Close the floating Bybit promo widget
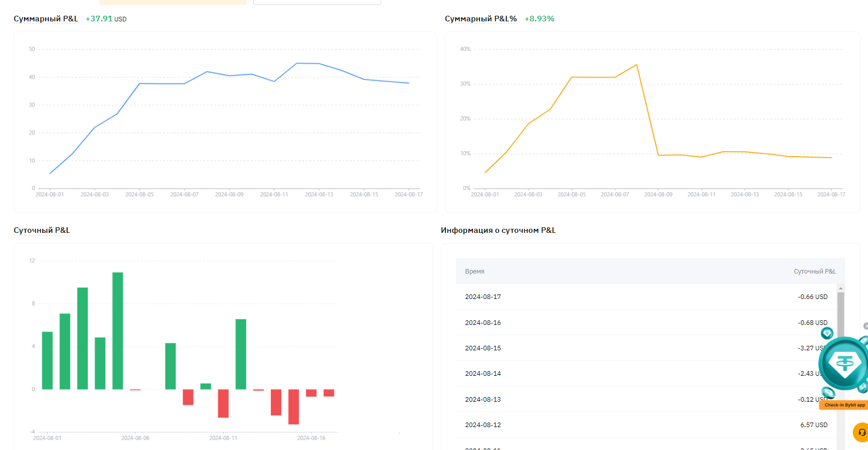 (865, 326)
